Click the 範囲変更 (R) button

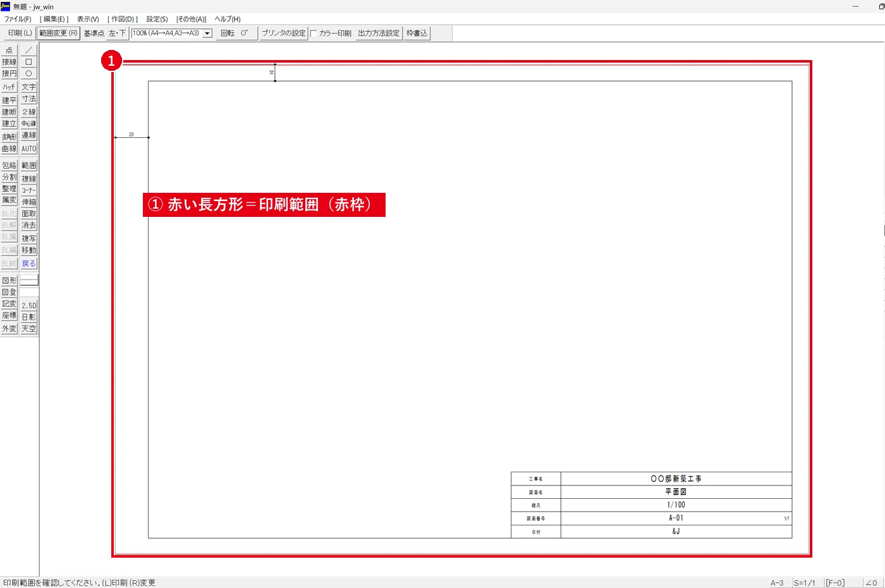(x=59, y=34)
